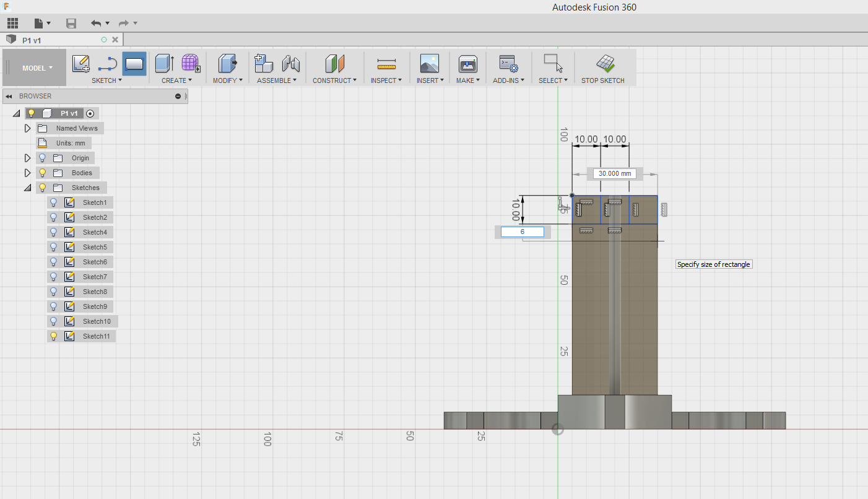The height and width of the screenshot is (499, 868).
Task: Click the Stop Sketch icon
Action: (604, 63)
